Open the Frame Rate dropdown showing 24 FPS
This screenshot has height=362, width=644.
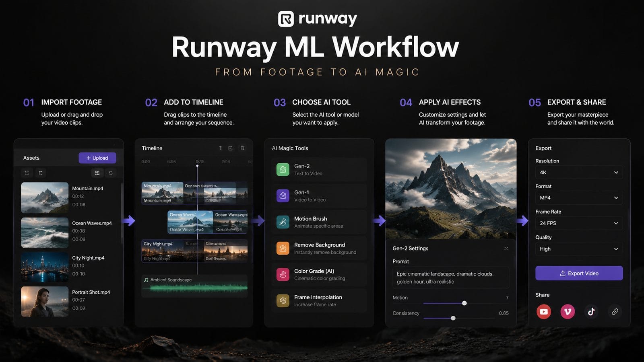pyautogui.click(x=579, y=223)
